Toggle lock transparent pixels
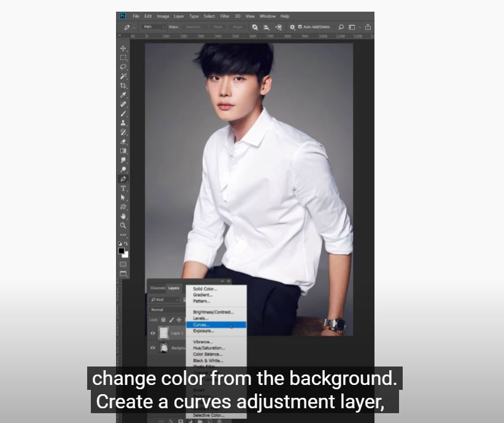The width and height of the screenshot is (504, 423). [163, 320]
